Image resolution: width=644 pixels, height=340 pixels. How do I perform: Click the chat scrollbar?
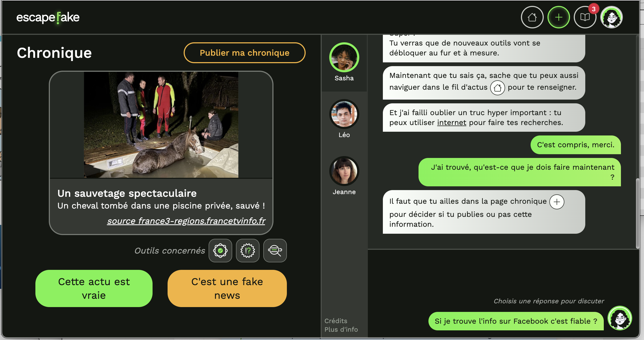coord(638,213)
